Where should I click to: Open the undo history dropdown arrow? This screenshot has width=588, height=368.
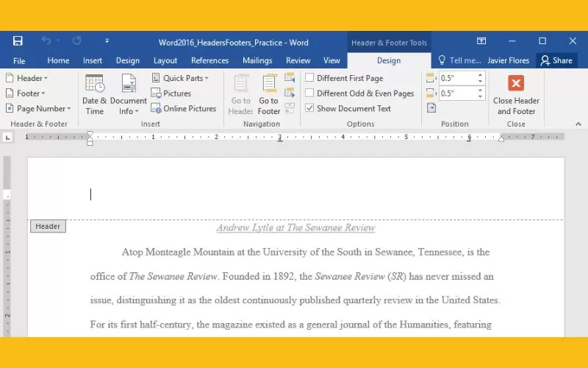click(x=58, y=40)
